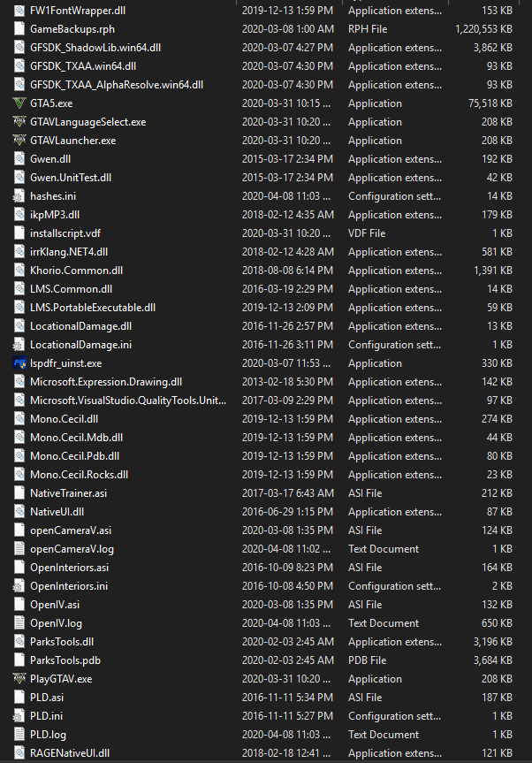
Task: Select GFSDK_ShadowLib.win64.dll
Action: (x=95, y=48)
